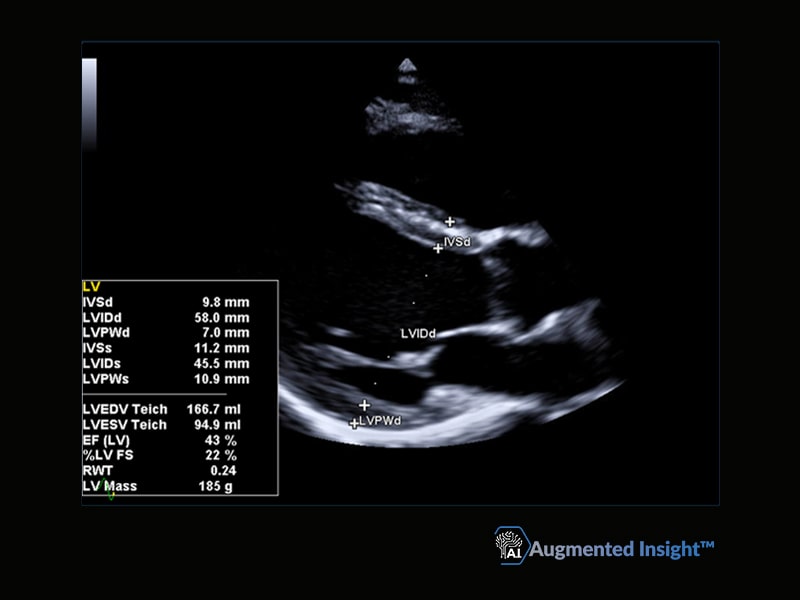Screen dimensions: 800x600
Task: Select the IVSd 9.8 mm measurement row
Action: click(x=166, y=302)
